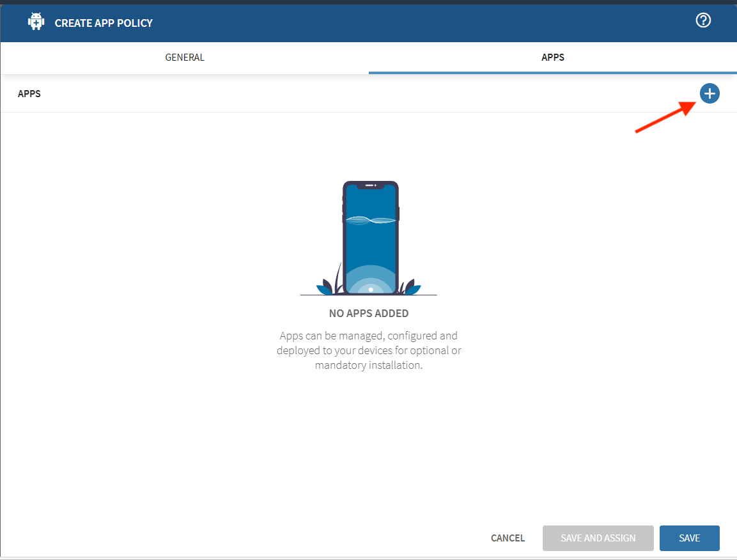Click the APPS section heading
Screen dimensions: 737x560
(29, 94)
